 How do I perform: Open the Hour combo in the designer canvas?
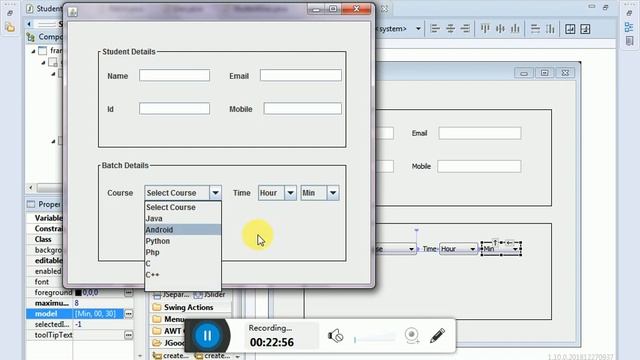click(x=458, y=249)
